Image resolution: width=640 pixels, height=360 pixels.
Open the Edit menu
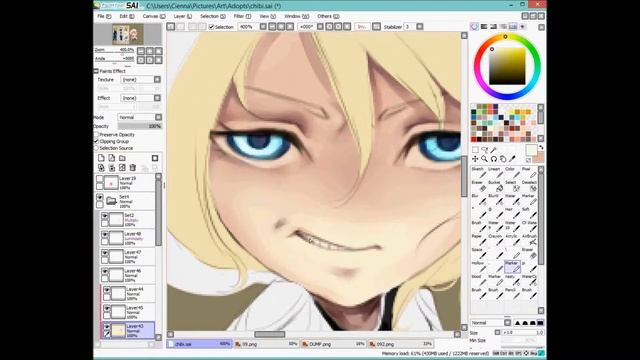[127, 16]
